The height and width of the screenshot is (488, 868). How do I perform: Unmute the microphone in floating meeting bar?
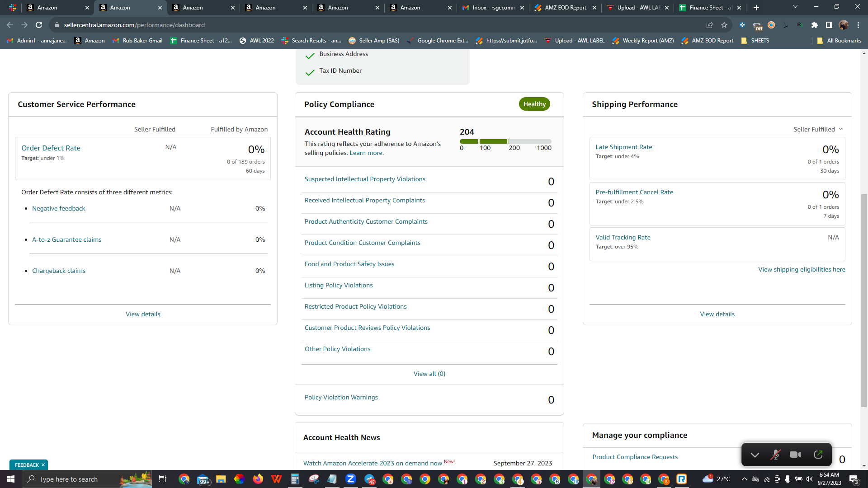[x=775, y=455]
